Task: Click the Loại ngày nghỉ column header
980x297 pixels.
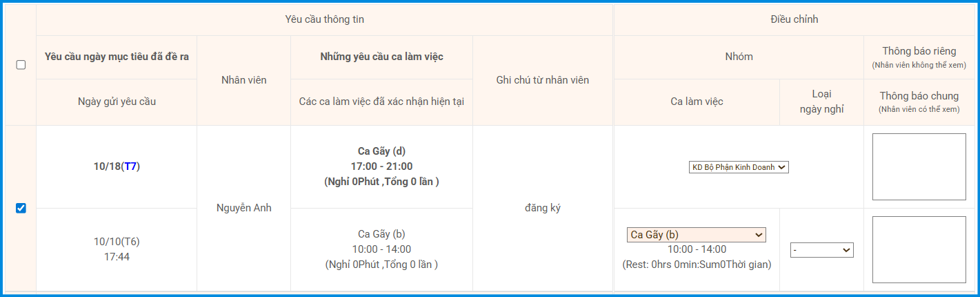Action: click(x=821, y=102)
